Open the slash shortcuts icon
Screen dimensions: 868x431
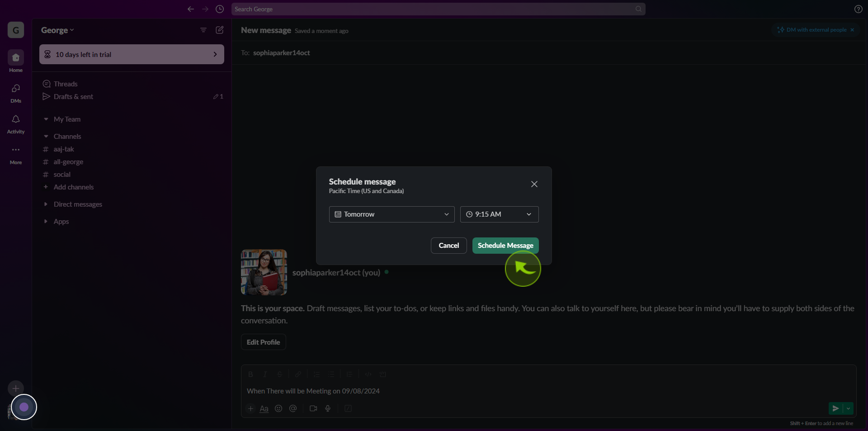point(348,409)
